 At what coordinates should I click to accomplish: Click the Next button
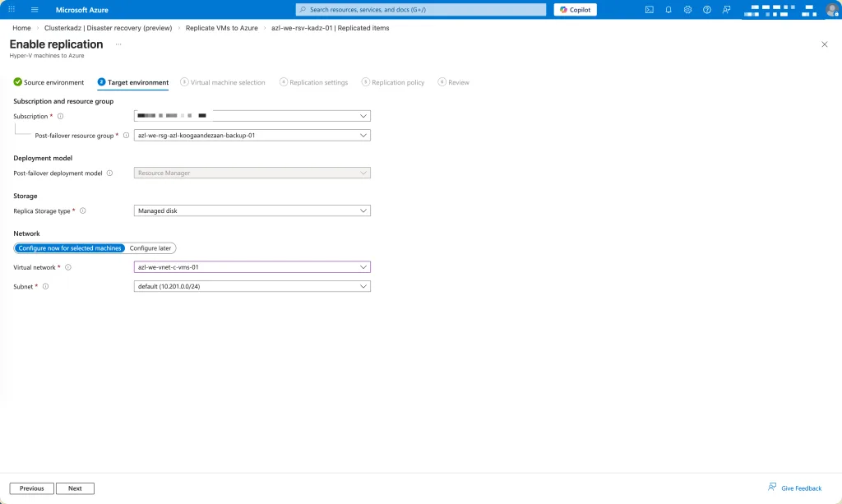[75, 488]
